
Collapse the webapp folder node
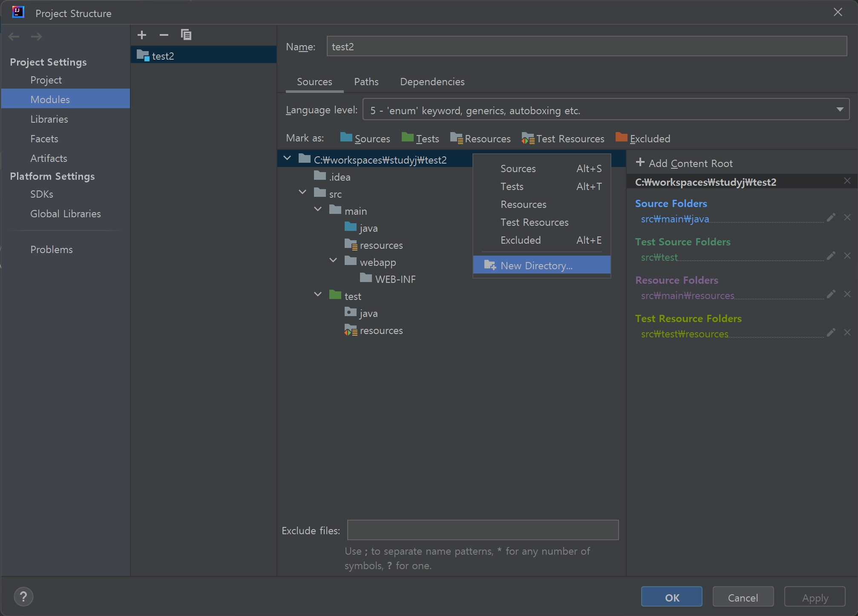333,260
